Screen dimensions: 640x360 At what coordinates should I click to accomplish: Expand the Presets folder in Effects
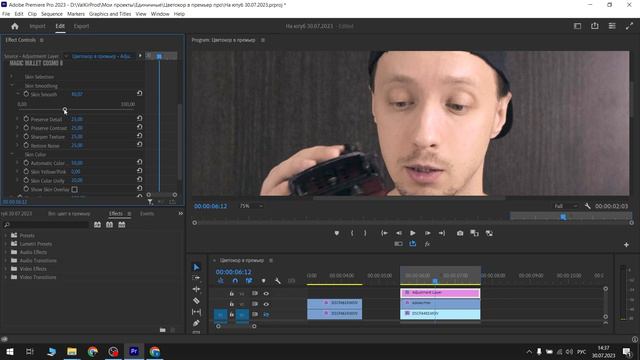point(6,236)
